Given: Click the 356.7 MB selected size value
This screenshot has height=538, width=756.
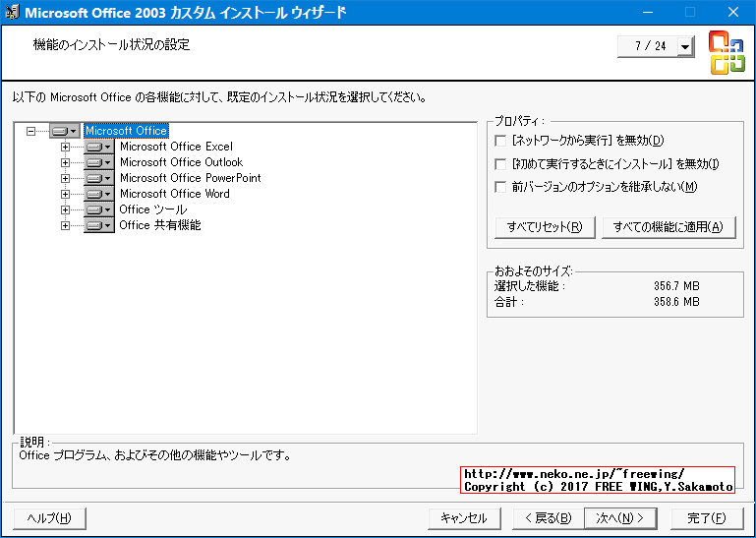Looking at the screenshot, I should [676, 286].
